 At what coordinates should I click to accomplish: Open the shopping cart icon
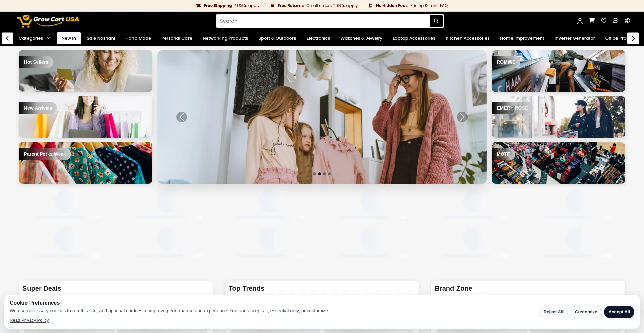[x=592, y=21]
